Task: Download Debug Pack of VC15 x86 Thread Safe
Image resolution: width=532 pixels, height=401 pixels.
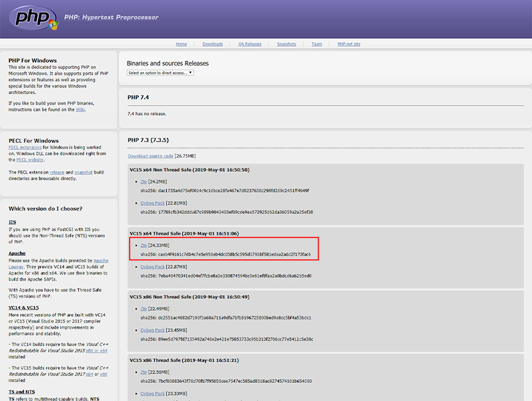Action: point(153,394)
